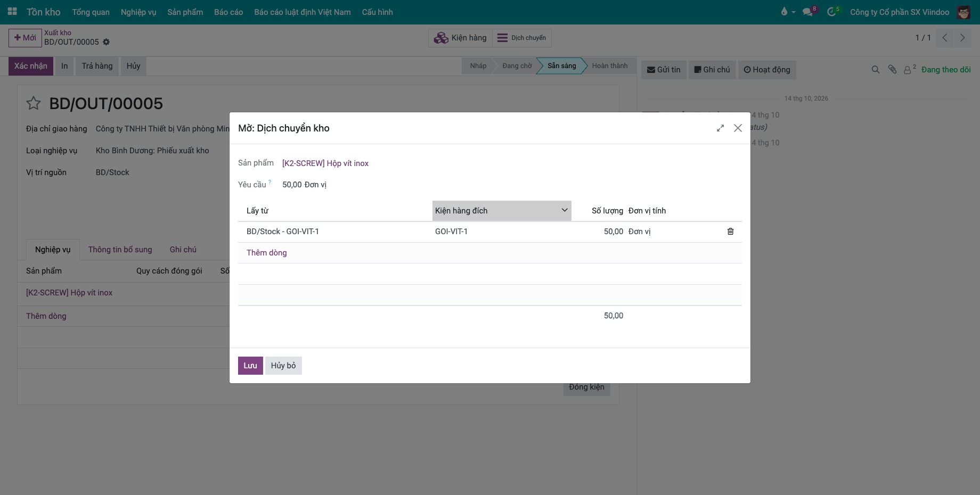Screen dimensions: 980x495
Task: Switch to the Thông tin bổ sung tab
Action: pos(120,250)
